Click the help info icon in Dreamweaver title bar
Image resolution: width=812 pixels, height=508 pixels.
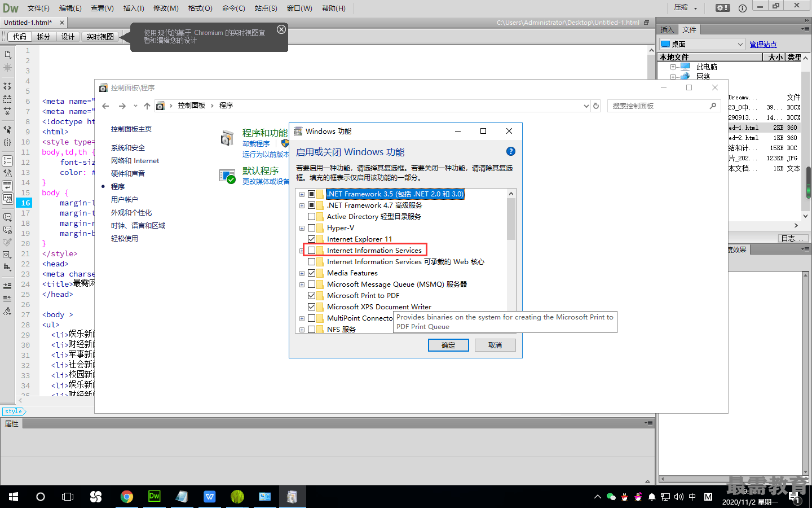(743, 8)
